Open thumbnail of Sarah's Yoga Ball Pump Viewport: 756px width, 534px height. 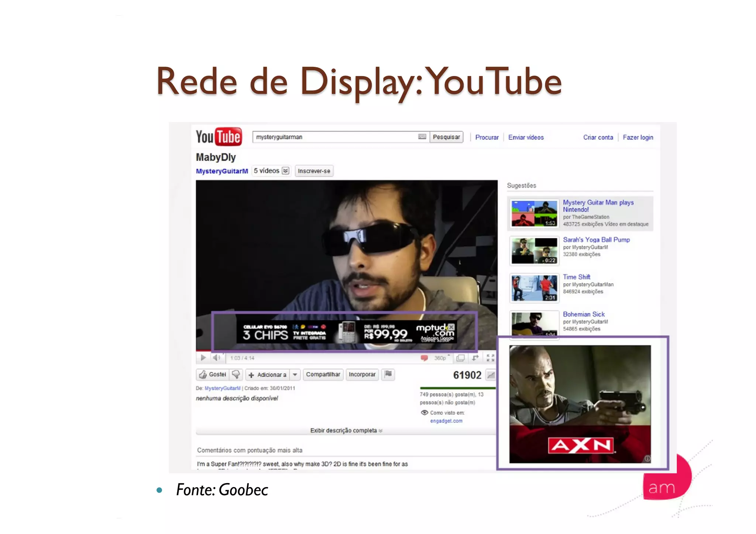(534, 251)
